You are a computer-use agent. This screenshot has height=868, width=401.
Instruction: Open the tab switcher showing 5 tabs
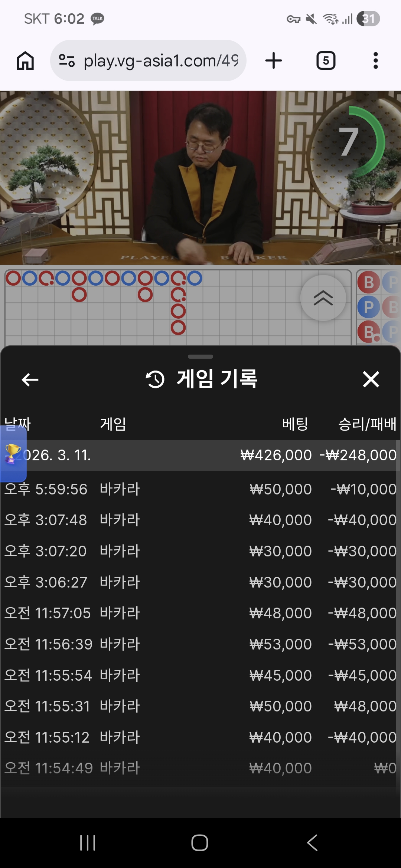point(326,60)
